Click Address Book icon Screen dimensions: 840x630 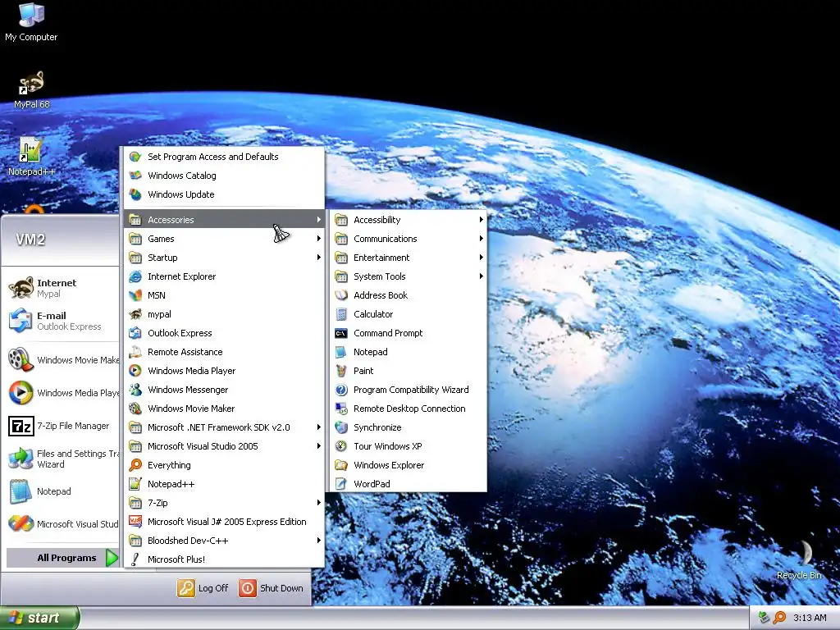[341, 295]
